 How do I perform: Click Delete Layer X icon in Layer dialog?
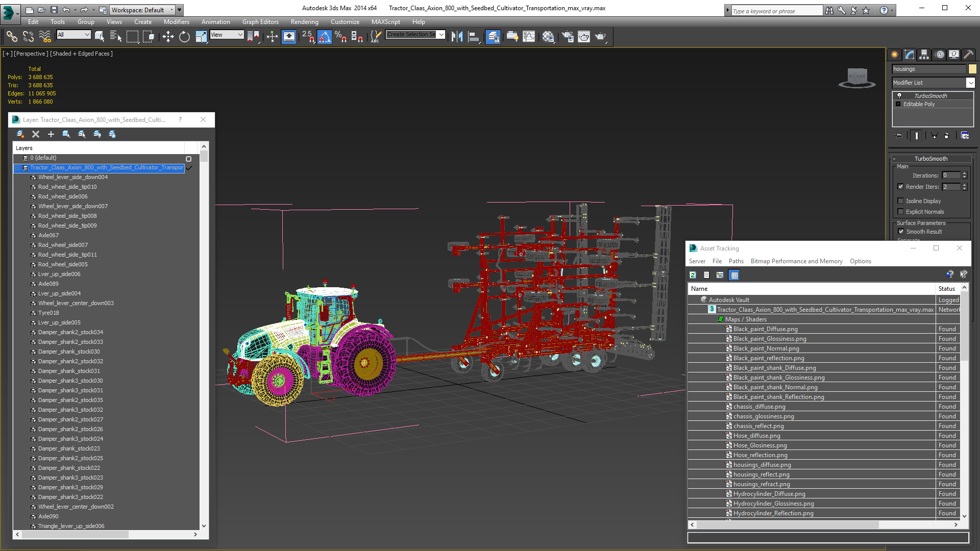click(36, 134)
